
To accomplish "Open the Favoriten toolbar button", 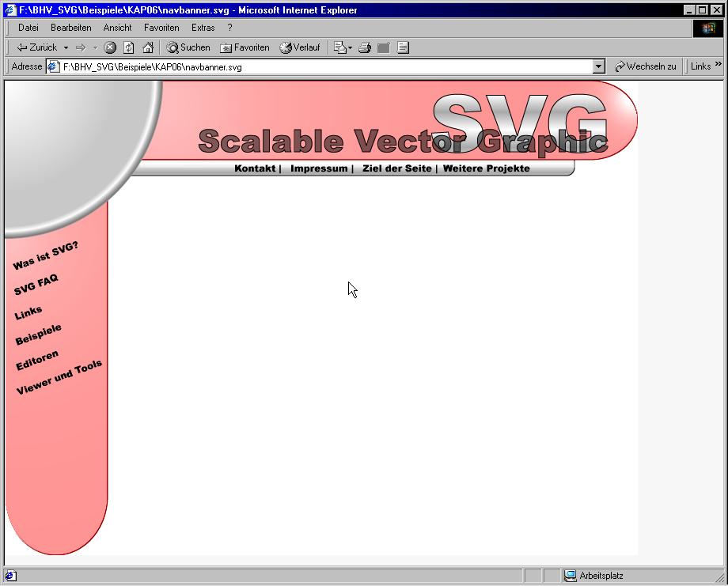I will 245,47.
